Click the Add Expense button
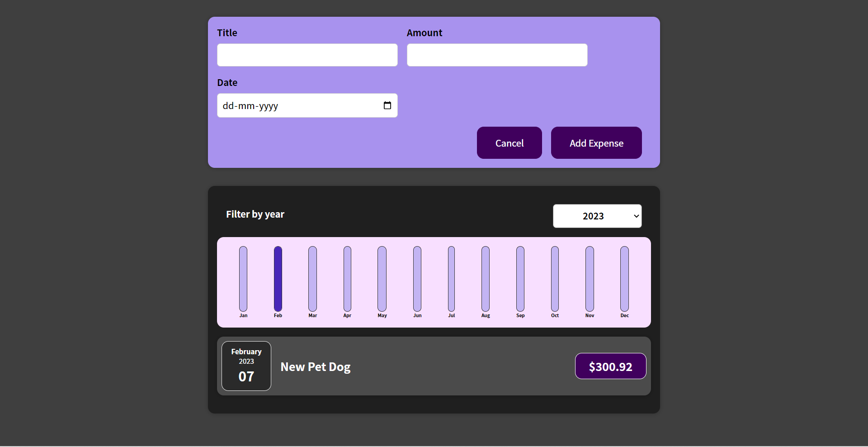868x447 pixels. point(596,143)
